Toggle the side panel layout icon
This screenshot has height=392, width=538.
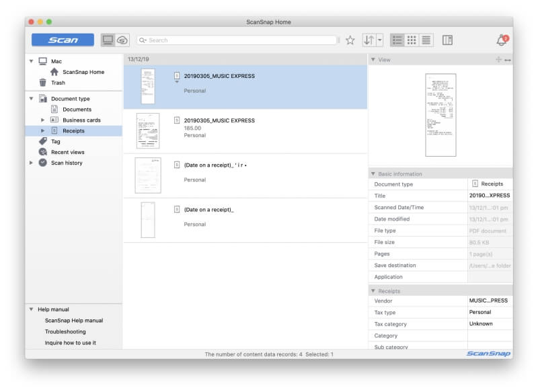pos(447,40)
